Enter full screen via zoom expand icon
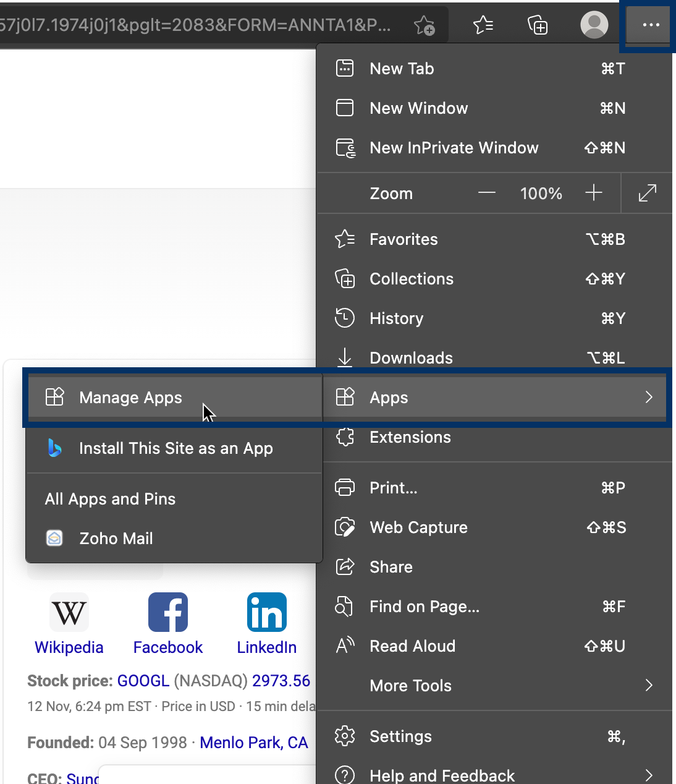This screenshot has width=676, height=784. tap(647, 194)
